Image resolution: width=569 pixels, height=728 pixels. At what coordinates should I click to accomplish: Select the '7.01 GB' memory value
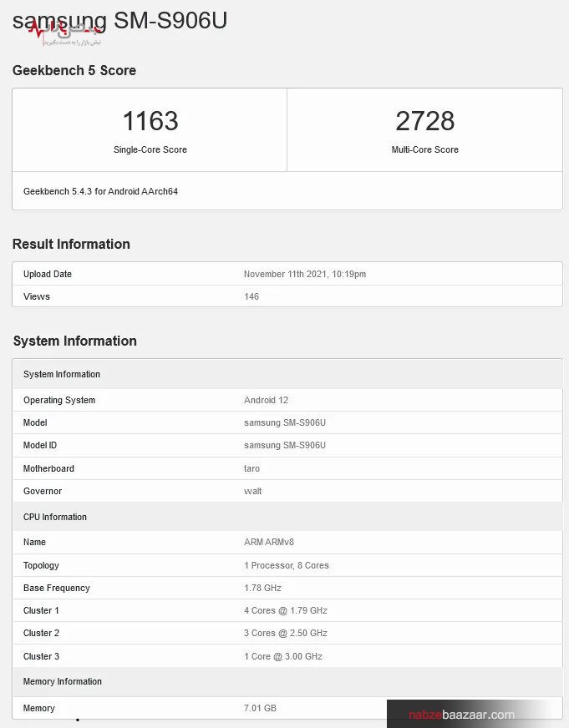(x=260, y=708)
